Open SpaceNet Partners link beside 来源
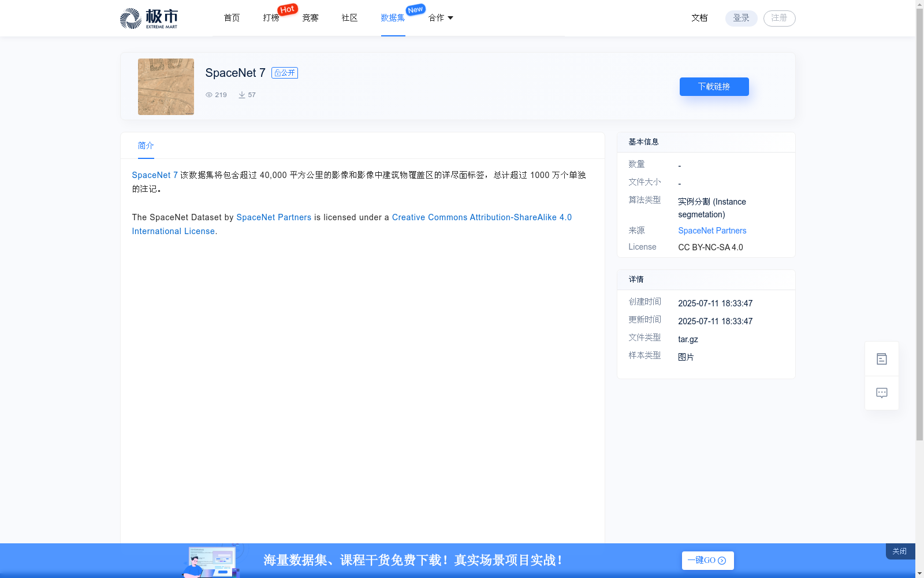The height and width of the screenshot is (578, 924). 712,231
